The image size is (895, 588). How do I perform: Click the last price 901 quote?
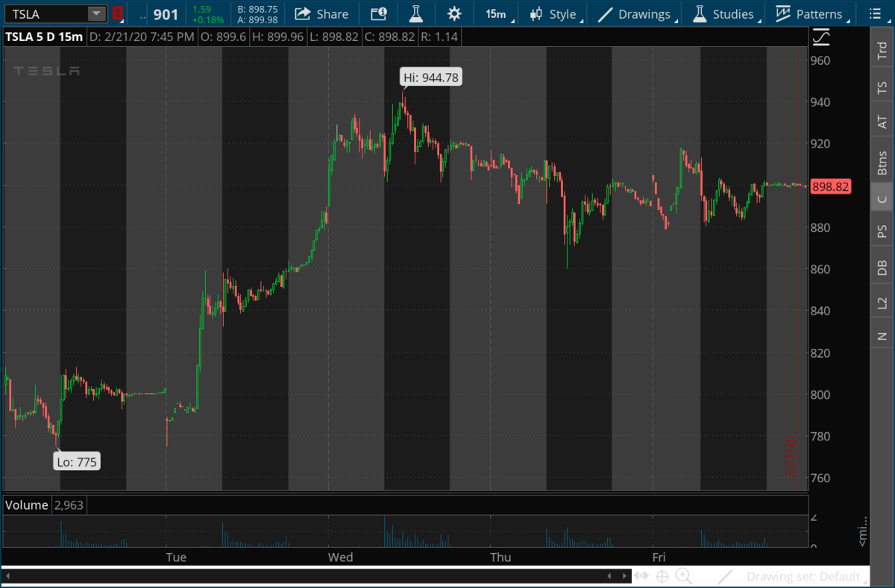tap(166, 13)
